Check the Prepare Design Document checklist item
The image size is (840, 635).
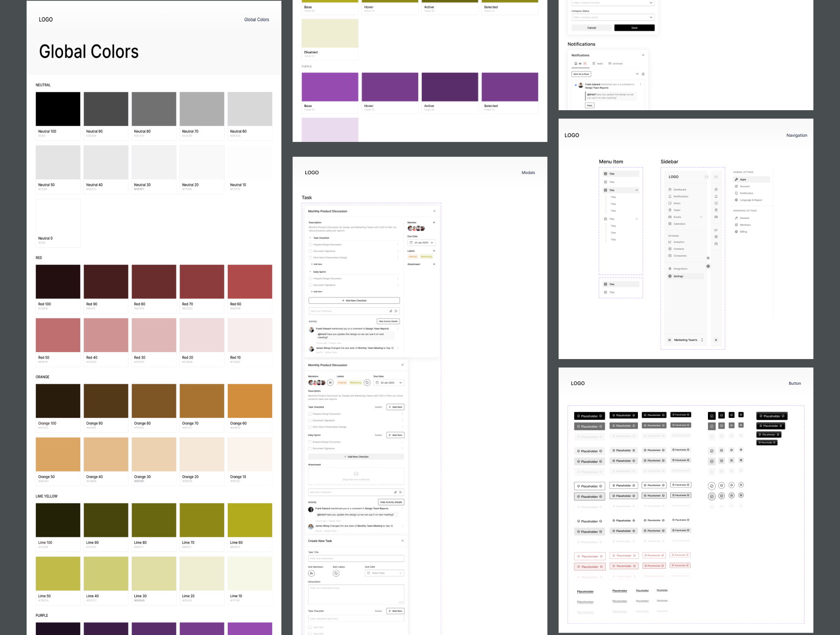point(310,245)
